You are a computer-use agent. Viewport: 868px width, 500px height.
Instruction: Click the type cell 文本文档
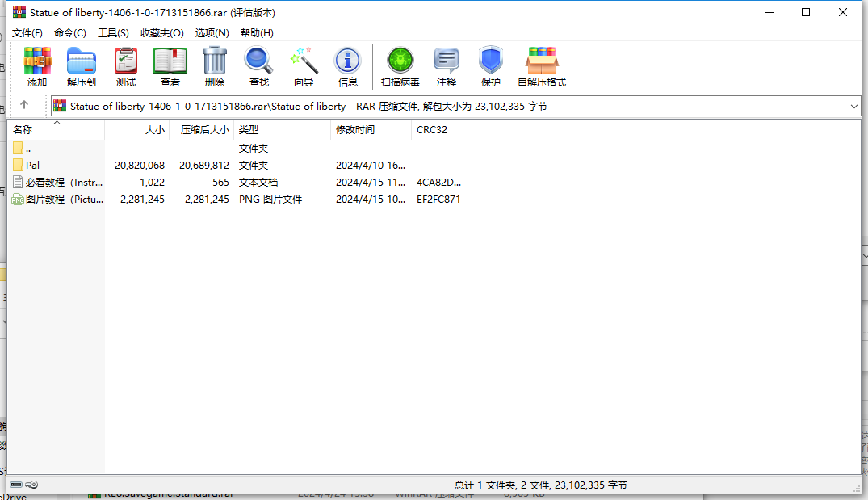pyautogui.click(x=258, y=183)
